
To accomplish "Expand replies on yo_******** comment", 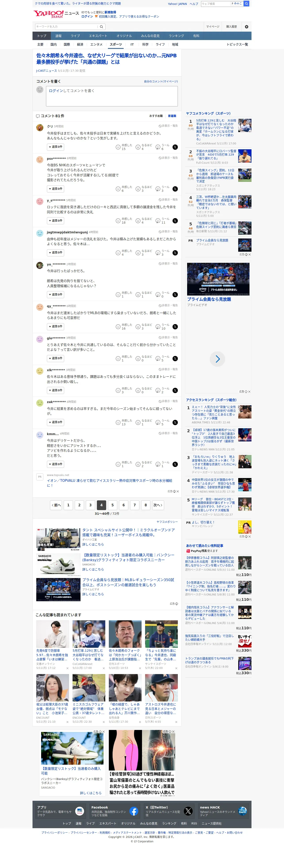I will [56, 294].
